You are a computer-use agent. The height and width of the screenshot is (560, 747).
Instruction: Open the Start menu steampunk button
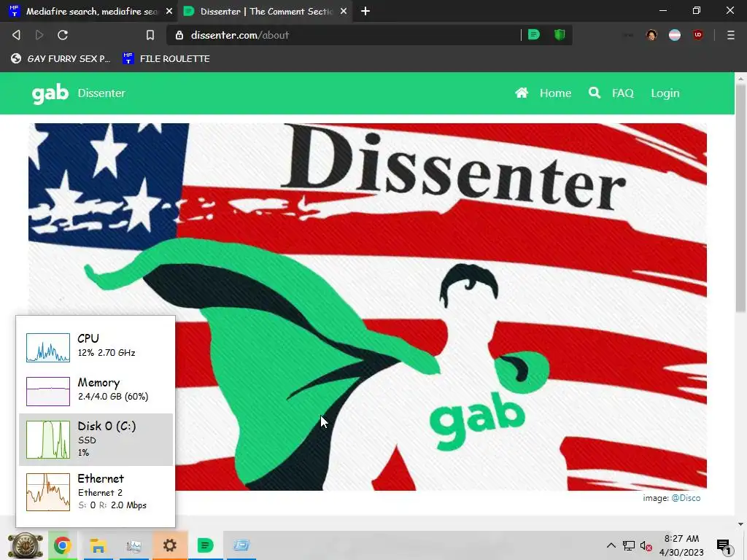[24, 545]
